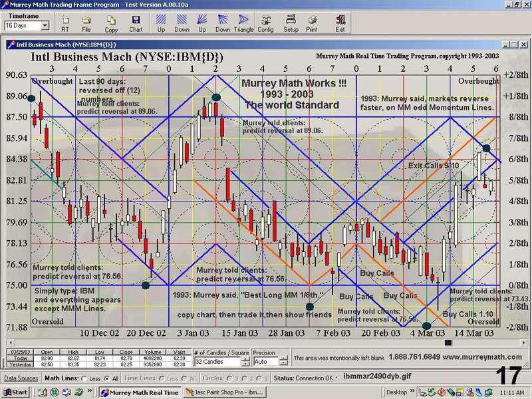Viewport: 532px width, 399px height.
Task: Click Murrey Math app icon in main title bar
Action: [5, 5]
